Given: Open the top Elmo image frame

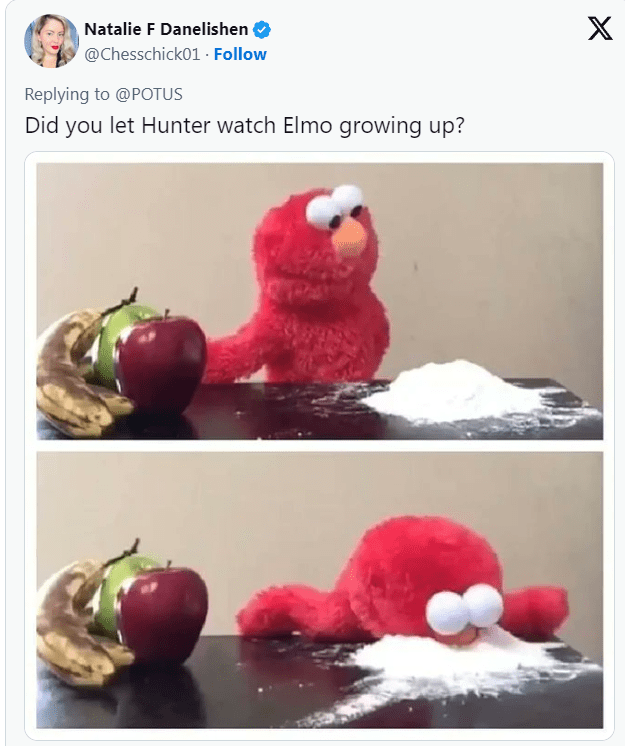Looking at the screenshot, I should pyautogui.click(x=320, y=301).
